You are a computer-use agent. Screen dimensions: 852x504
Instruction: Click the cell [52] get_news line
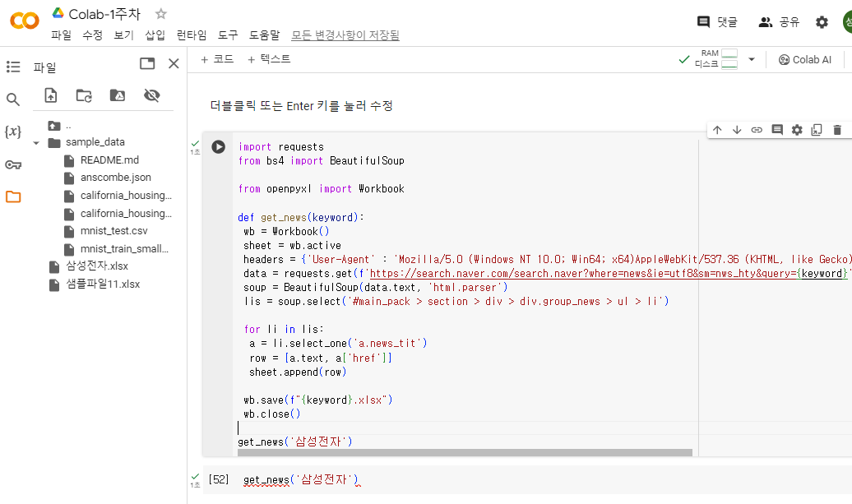(x=301, y=479)
